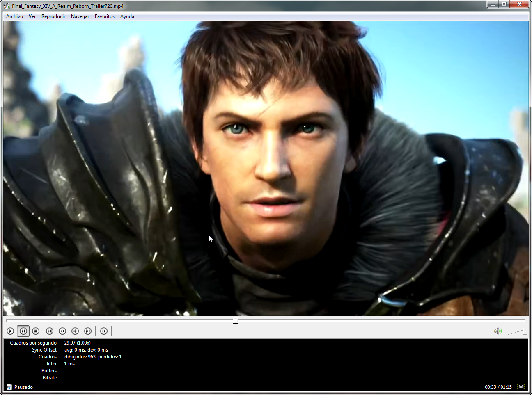Mute audio using the speaker icon
The image size is (532, 395).
click(498, 331)
